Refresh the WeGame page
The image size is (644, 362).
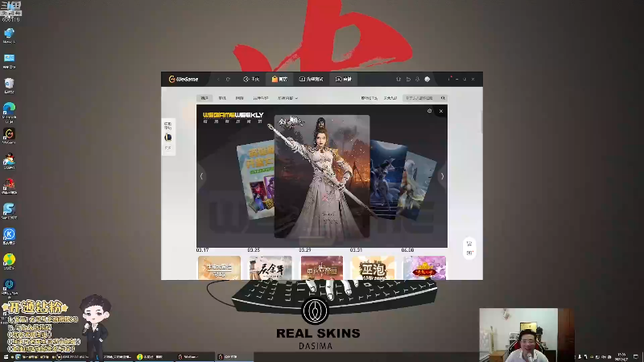[228, 79]
